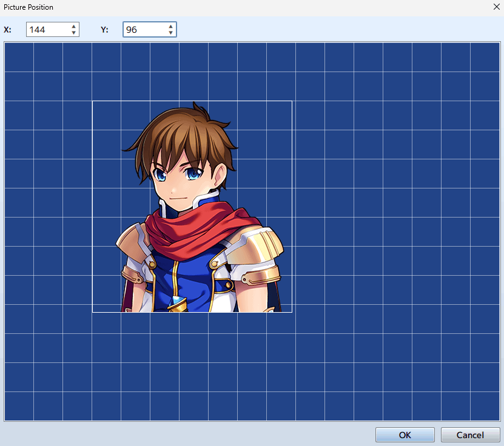The height and width of the screenshot is (446, 504).
Task: Click the blue gem on character's chest
Action: click(x=176, y=302)
